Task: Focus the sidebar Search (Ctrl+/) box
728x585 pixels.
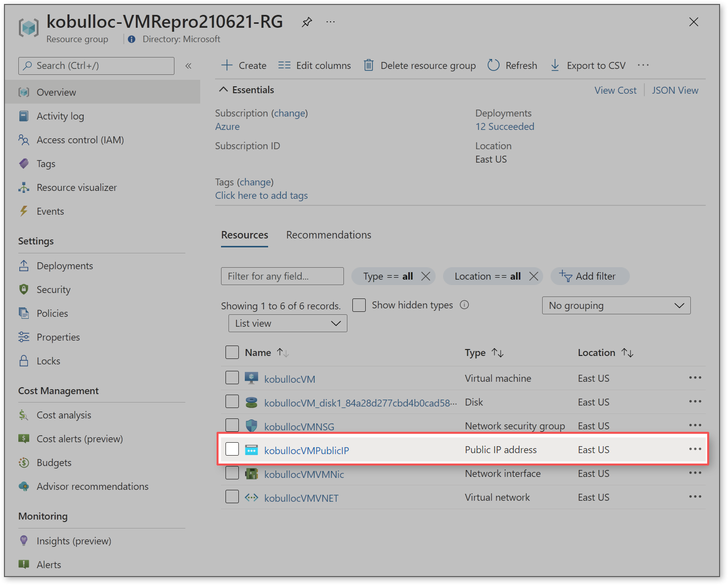Action: pyautogui.click(x=96, y=66)
